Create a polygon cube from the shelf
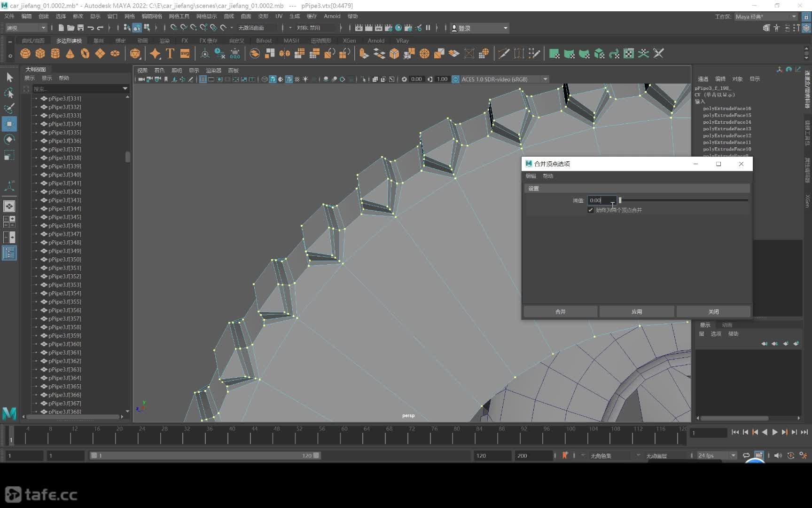 40,54
